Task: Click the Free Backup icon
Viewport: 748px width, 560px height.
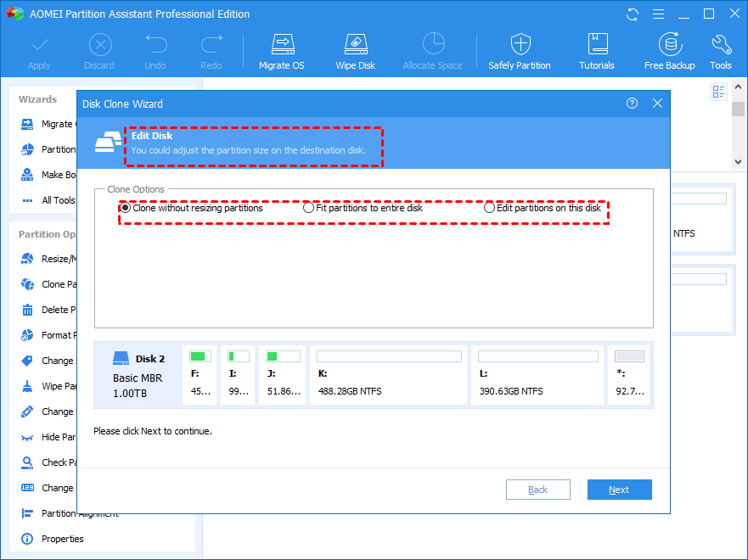Action: click(x=669, y=51)
